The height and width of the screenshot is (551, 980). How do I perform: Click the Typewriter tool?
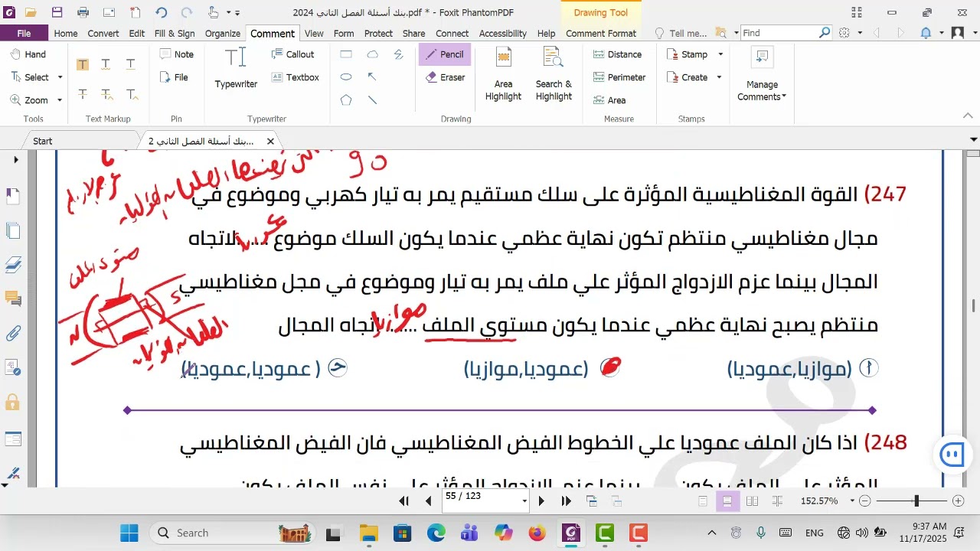click(236, 68)
